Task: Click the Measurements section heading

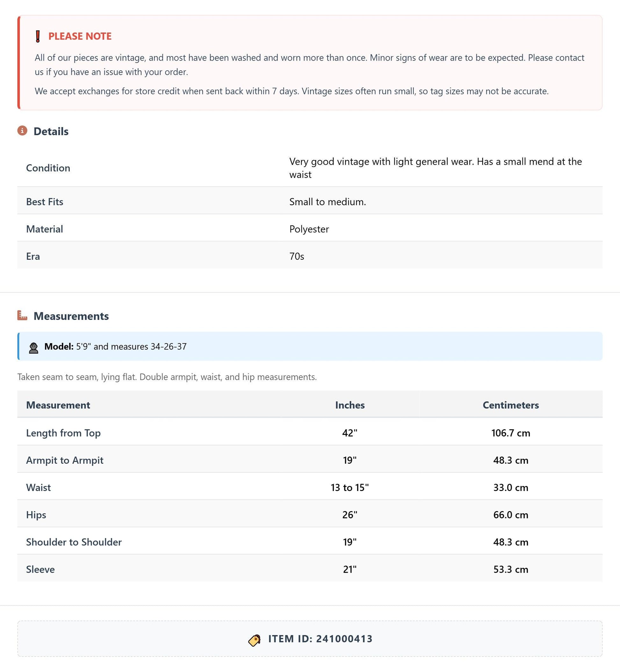Action: click(71, 316)
